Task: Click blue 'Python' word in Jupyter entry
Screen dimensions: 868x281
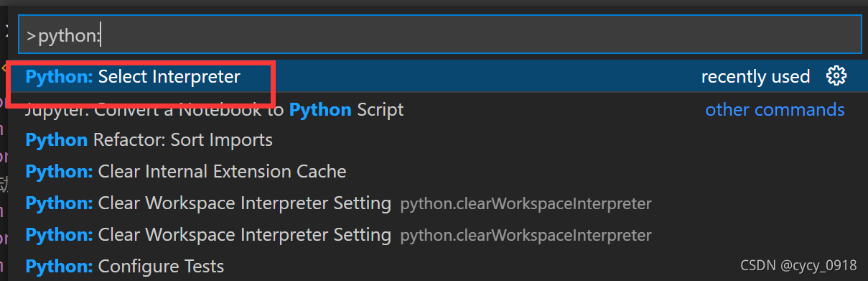Action: pos(320,109)
